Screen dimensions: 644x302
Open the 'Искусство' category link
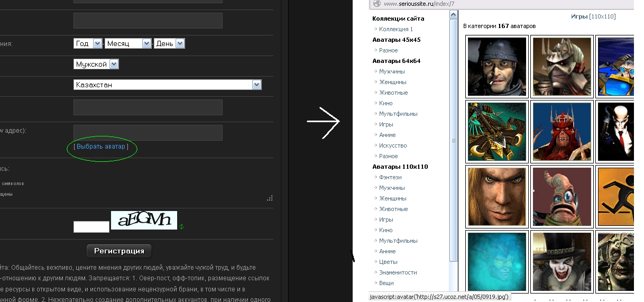(x=393, y=145)
